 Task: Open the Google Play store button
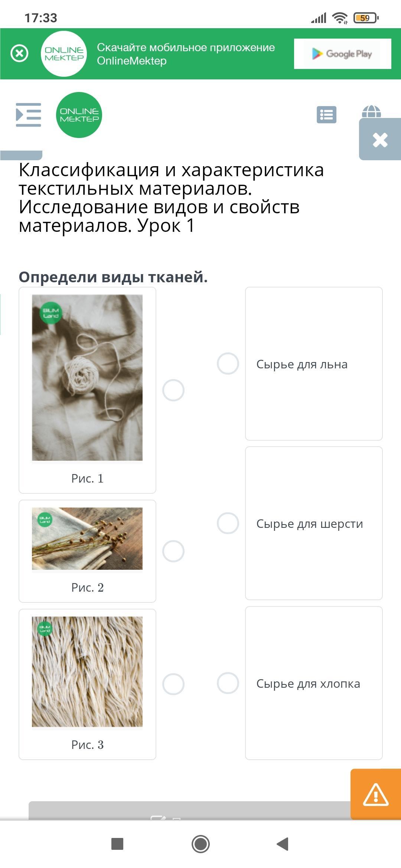[342, 54]
